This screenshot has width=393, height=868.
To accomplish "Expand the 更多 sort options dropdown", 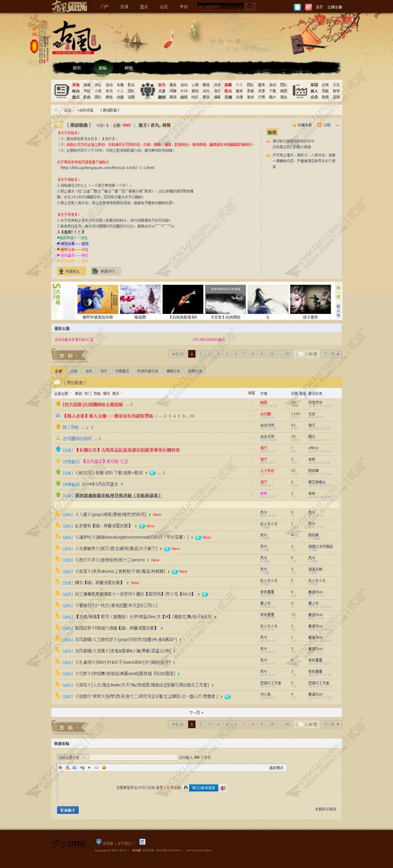I will [117, 393].
